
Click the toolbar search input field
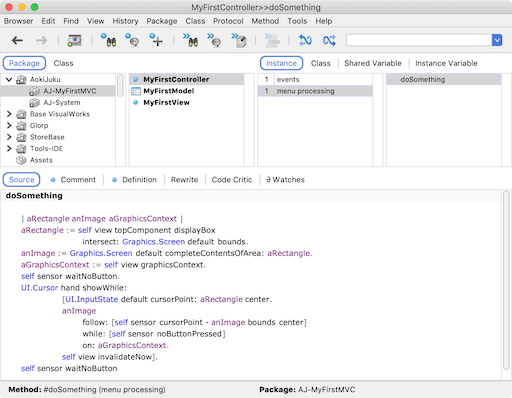pyautogui.click(x=419, y=40)
